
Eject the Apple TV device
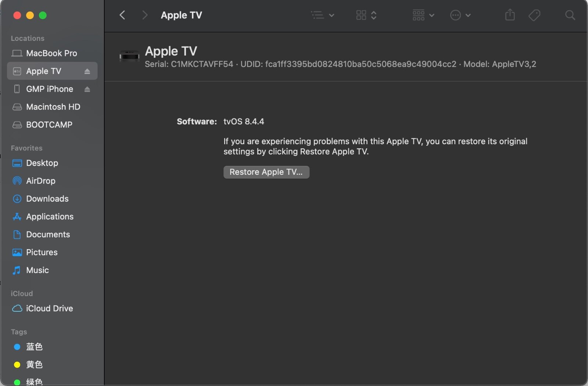click(87, 71)
